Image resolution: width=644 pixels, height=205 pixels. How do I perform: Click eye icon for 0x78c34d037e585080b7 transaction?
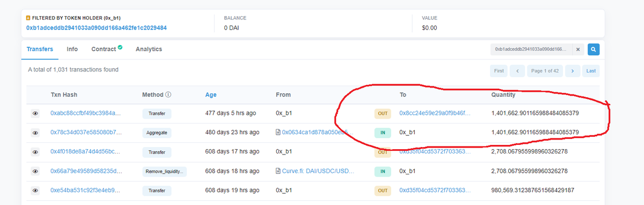[35, 133]
